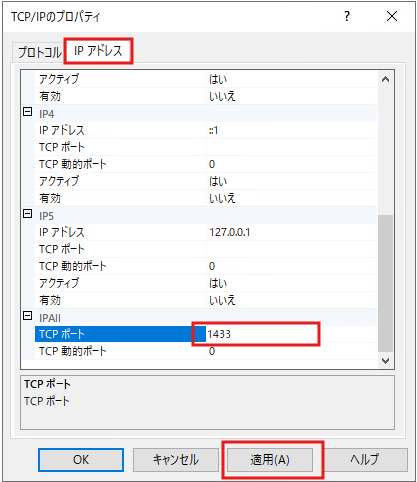Click the IP4 group header label
The width and height of the screenshot is (417, 482).
click(x=47, y=114)
